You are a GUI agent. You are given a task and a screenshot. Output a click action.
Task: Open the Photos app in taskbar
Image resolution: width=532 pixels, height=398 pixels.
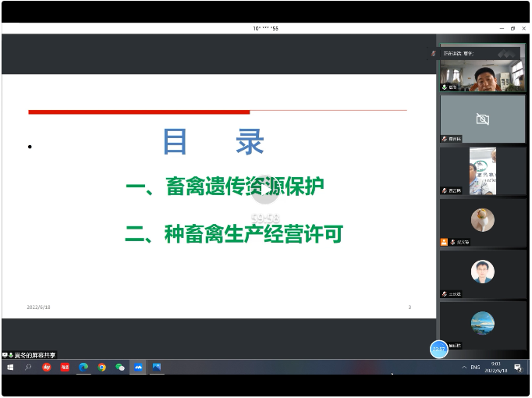pyautogui.click(x=157, y=368)
